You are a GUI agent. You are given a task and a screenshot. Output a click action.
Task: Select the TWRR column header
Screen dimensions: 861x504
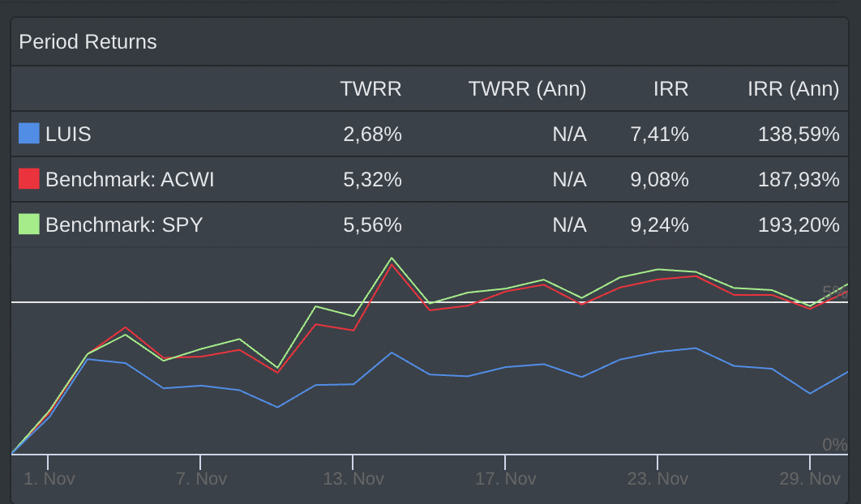371,89
